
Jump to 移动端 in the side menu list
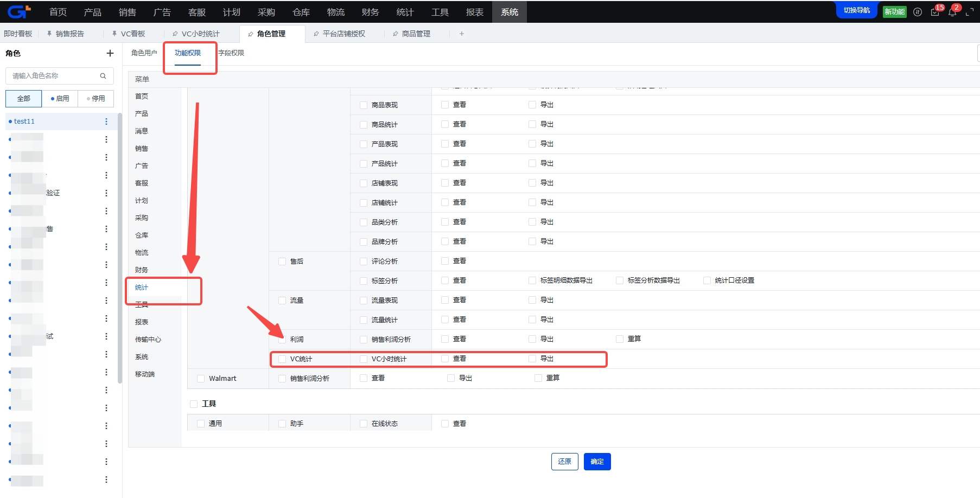tap(145, 374)
